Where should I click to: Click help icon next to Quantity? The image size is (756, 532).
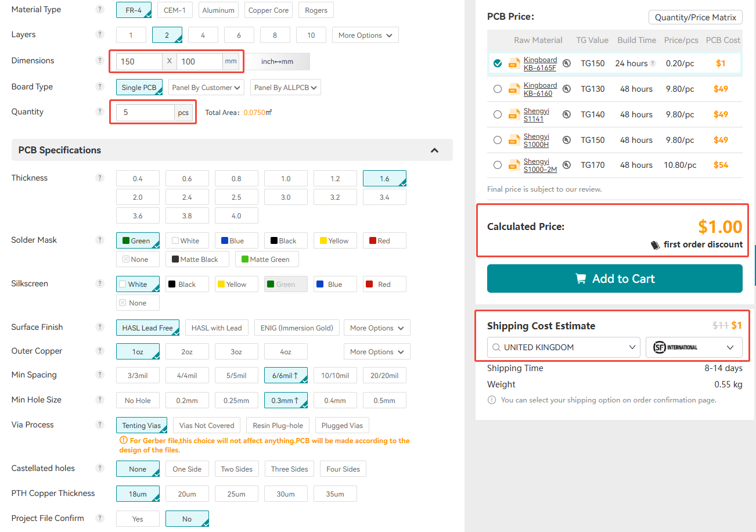tap(100, 112)
